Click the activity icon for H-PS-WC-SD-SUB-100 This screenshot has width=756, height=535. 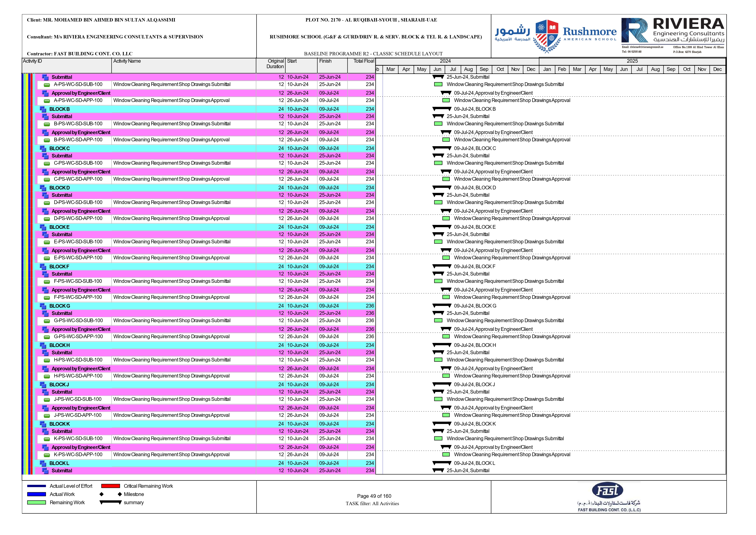pos(47,360)
